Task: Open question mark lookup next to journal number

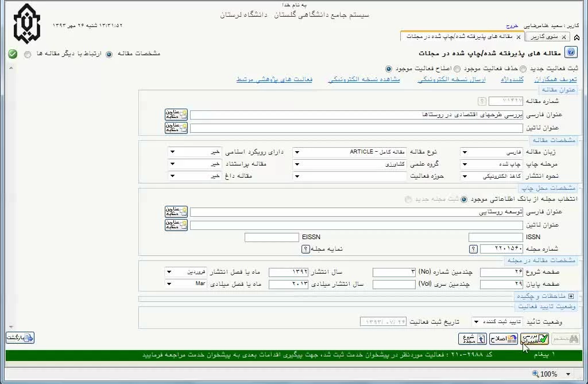Action: tap(473, 249)
